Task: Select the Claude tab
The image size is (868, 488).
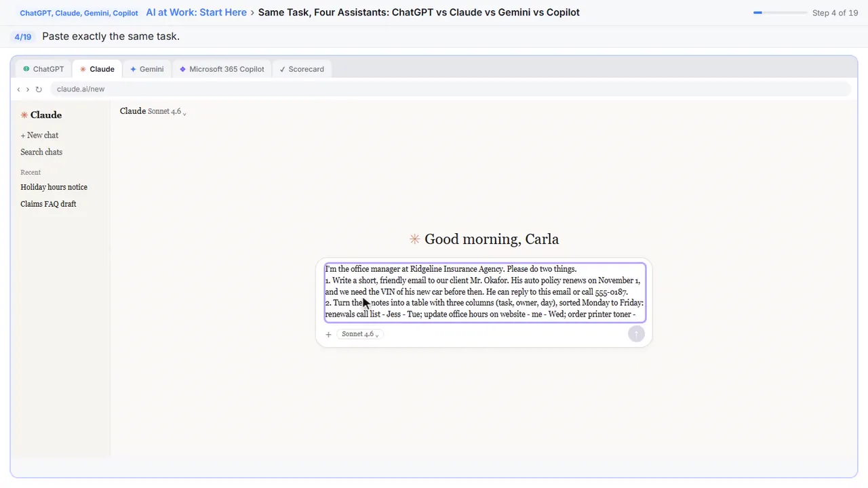Action: [x=97, y=69]
